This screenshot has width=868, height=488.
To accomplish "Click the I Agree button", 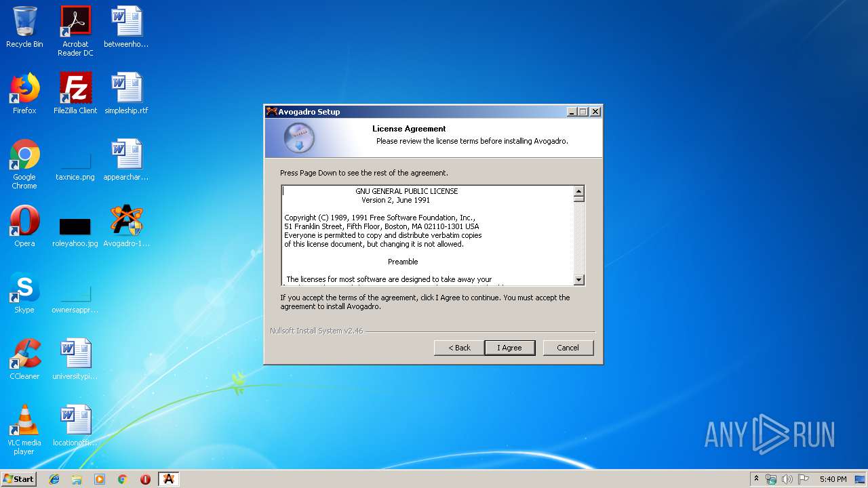I will pyautogui.click(x=509, y=348).
